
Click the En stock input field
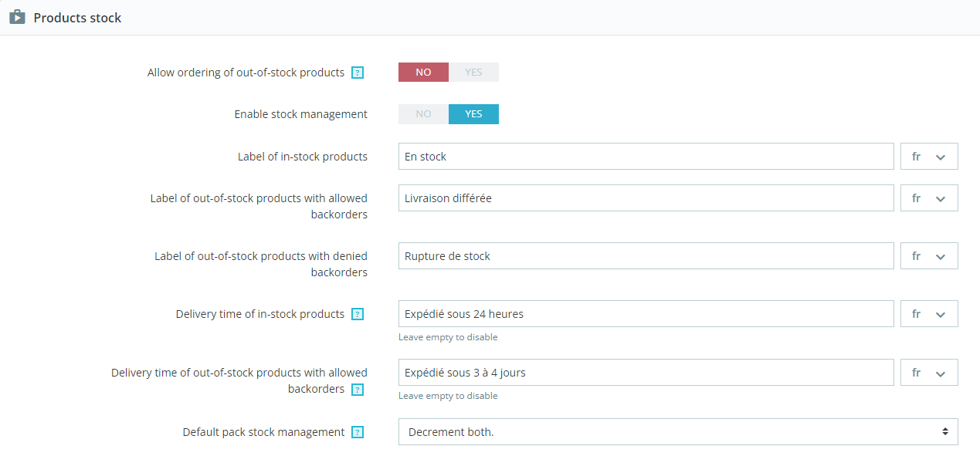tap(646, 156)
